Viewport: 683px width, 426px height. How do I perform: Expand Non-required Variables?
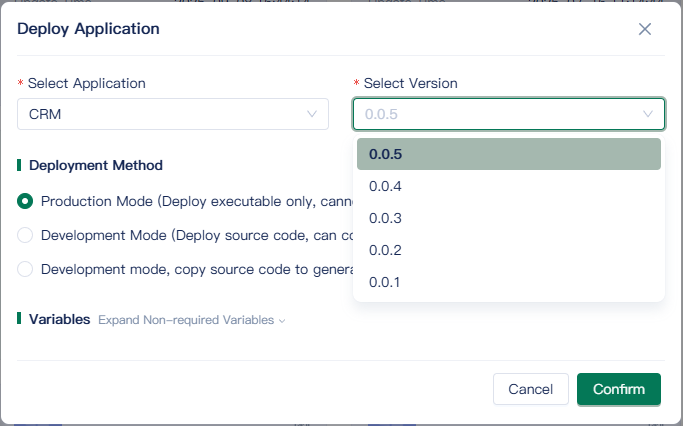(191, 320)
